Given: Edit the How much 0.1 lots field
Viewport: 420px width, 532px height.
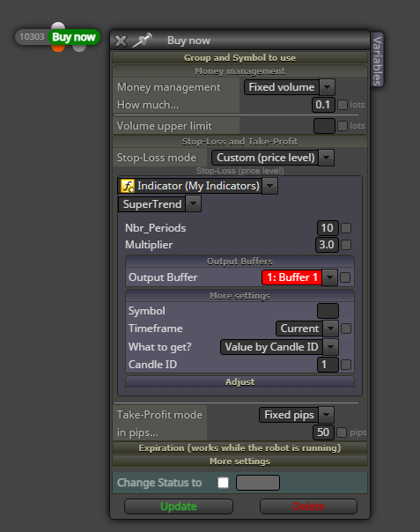Looking at the screenshot, I should pos(323,105).
